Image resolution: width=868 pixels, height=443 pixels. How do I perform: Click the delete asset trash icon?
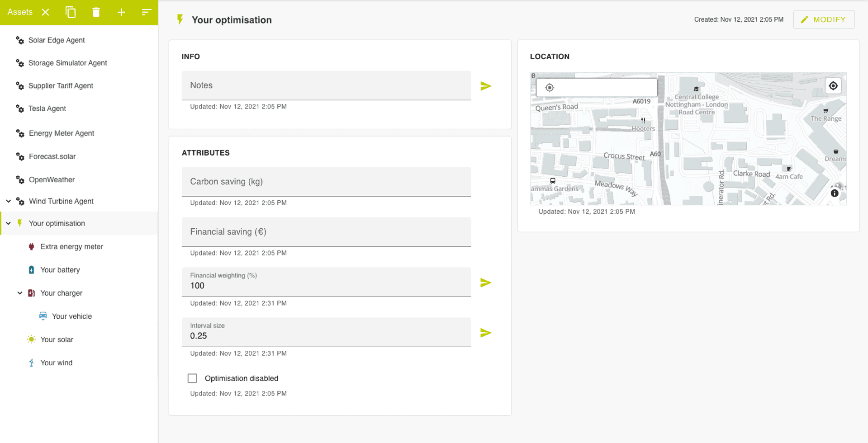[96, 12]
